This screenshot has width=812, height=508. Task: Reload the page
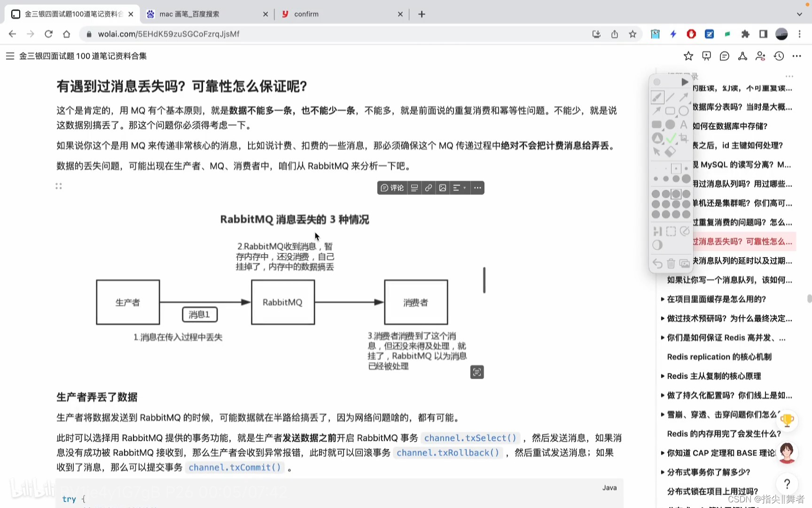click(x=48, y=34)
